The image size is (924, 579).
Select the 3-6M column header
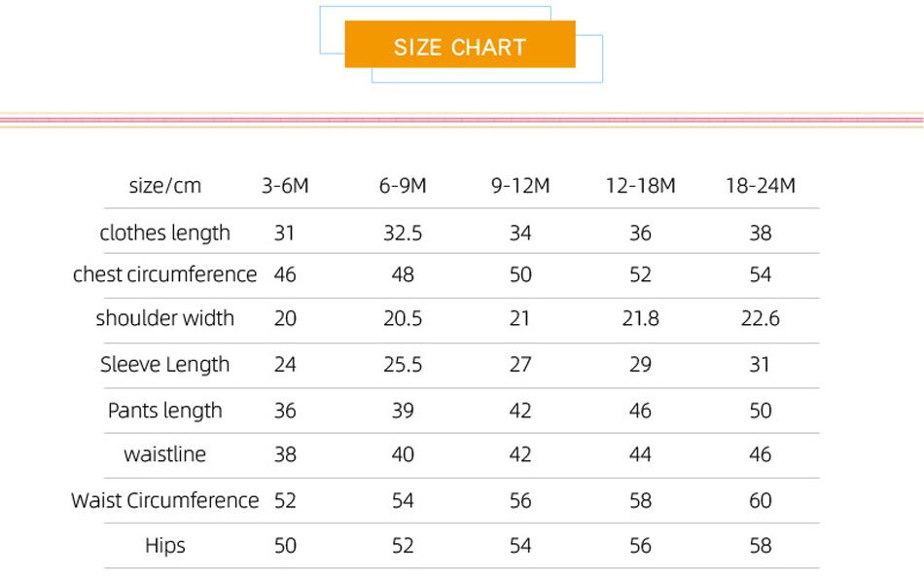285,185
